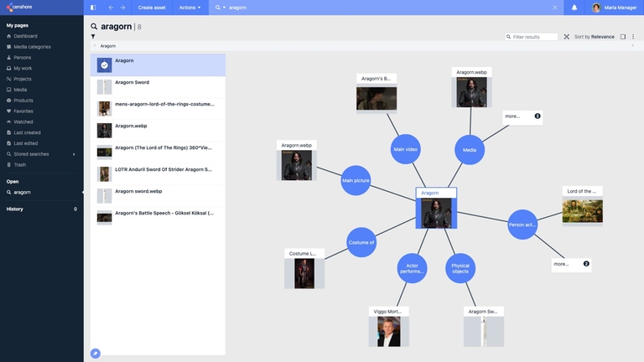Open Last edited list
Screen dimensions: 644x362
25,143
